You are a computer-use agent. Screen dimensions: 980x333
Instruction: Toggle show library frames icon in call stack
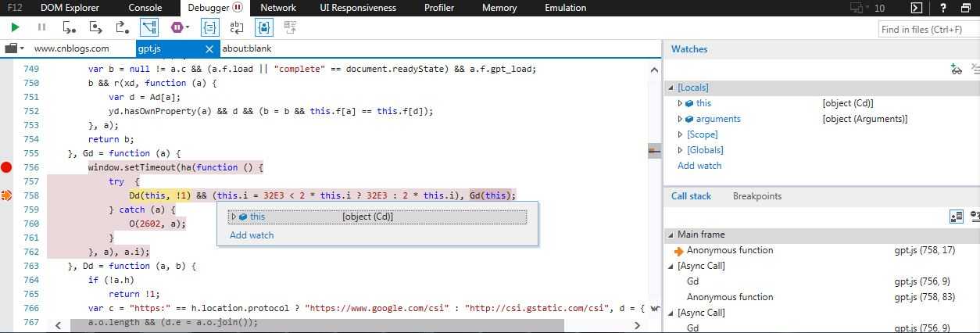point(956,217)
